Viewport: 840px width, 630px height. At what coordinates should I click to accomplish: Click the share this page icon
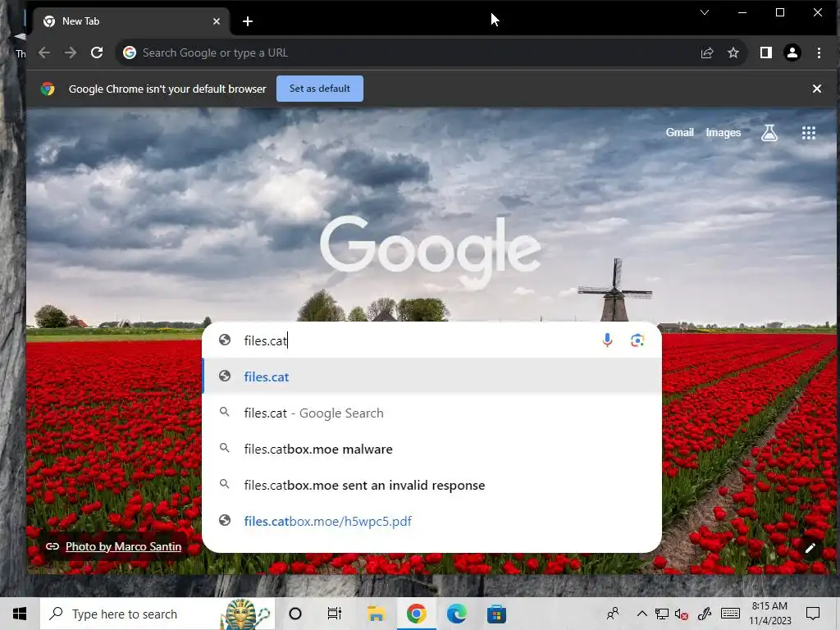pos(707,52)
